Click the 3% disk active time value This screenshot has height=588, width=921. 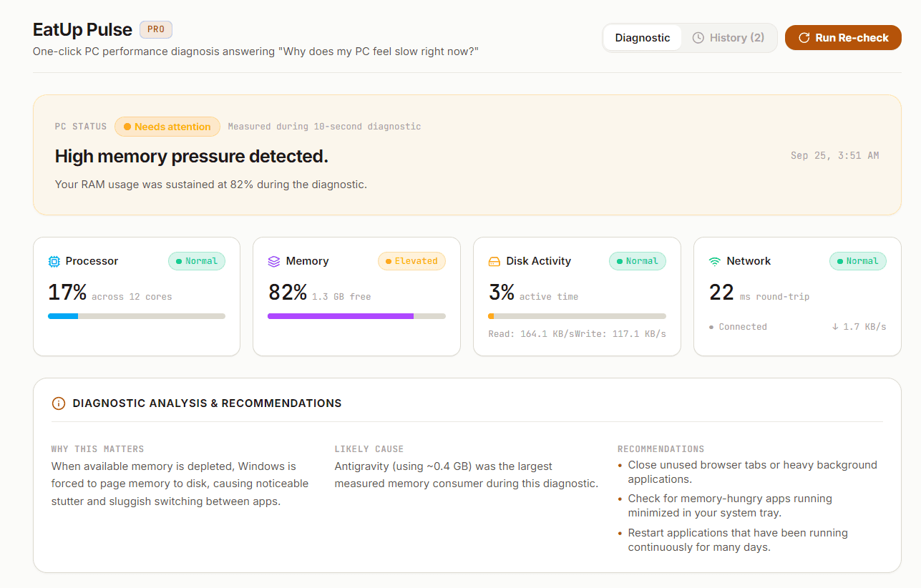[502, 293]
